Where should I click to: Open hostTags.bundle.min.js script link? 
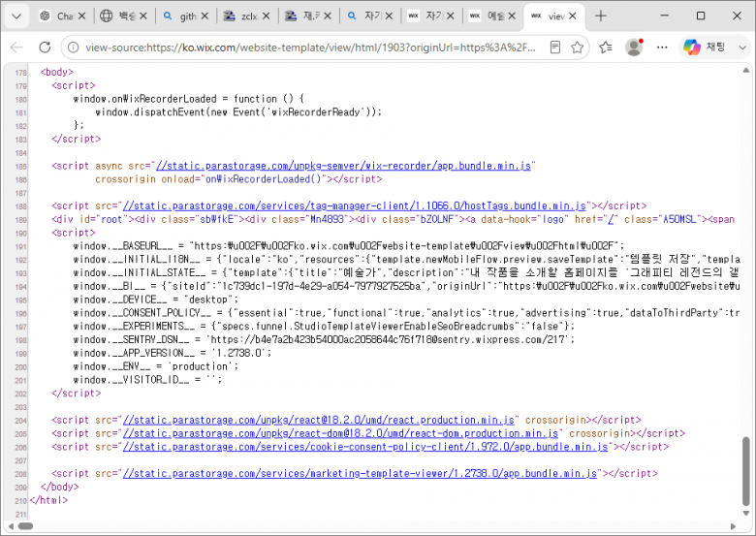point(355,205)
